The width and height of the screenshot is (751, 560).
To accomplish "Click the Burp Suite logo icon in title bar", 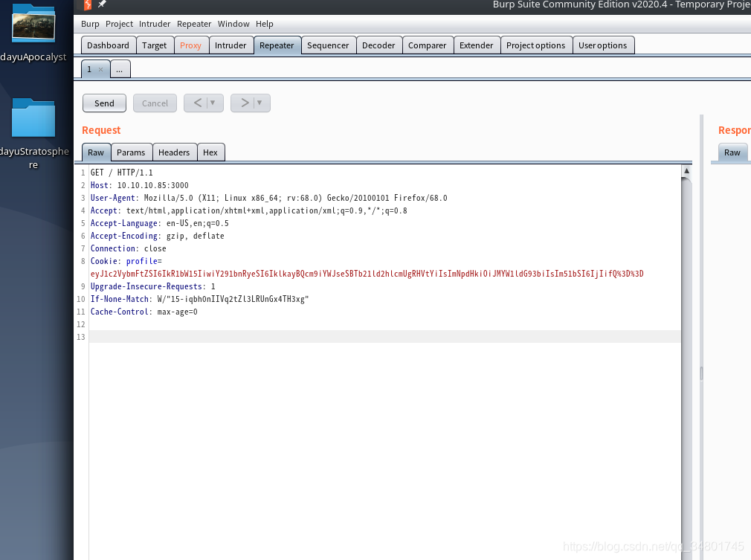I will click(x=88, y=4).
